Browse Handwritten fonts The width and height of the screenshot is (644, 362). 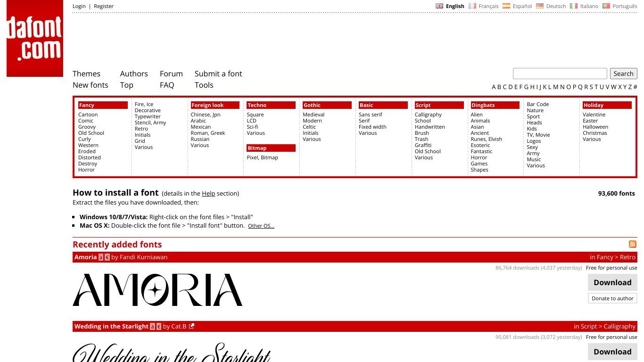click(x=430, y=127)
